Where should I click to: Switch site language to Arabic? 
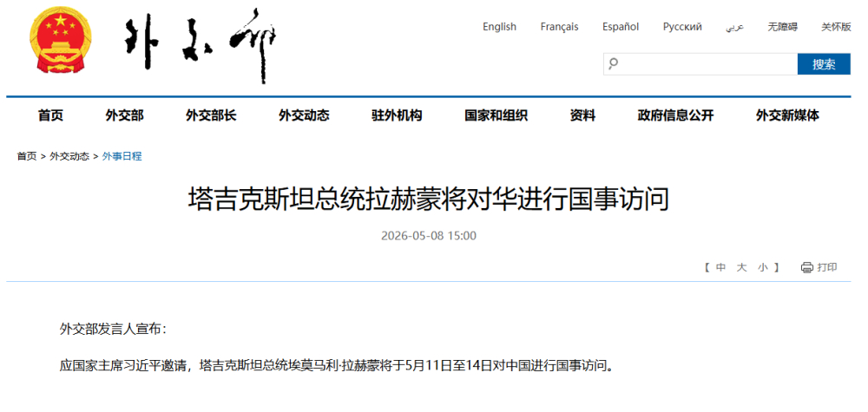point(734,27)
